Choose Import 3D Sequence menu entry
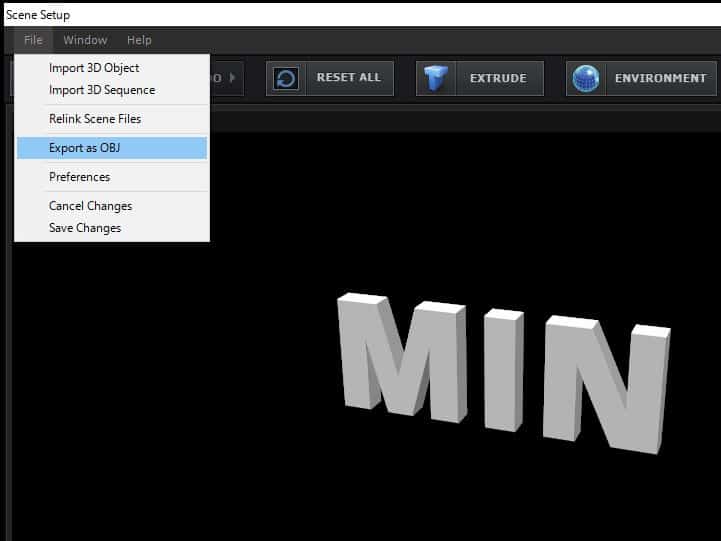The image size is (721, 541). point(102,90)
